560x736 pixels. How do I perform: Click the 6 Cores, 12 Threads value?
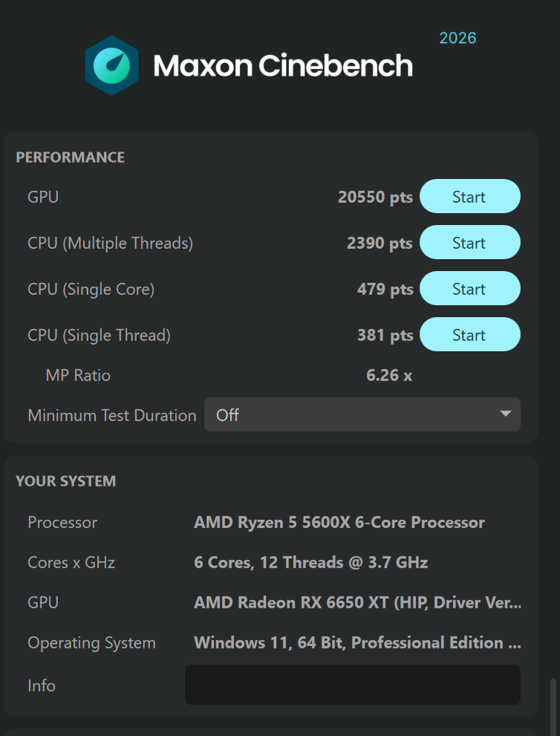(x=310, y=562)
